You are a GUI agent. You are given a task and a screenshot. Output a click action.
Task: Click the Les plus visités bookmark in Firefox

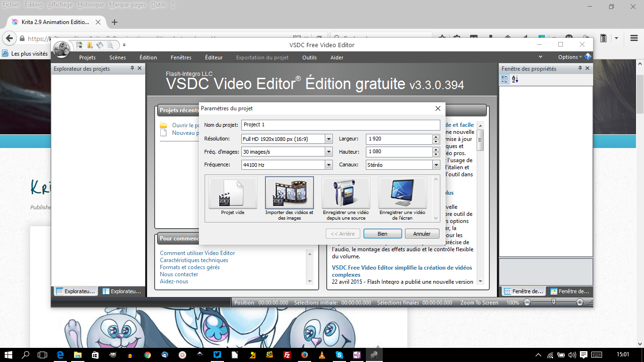(x=25, y=54)
